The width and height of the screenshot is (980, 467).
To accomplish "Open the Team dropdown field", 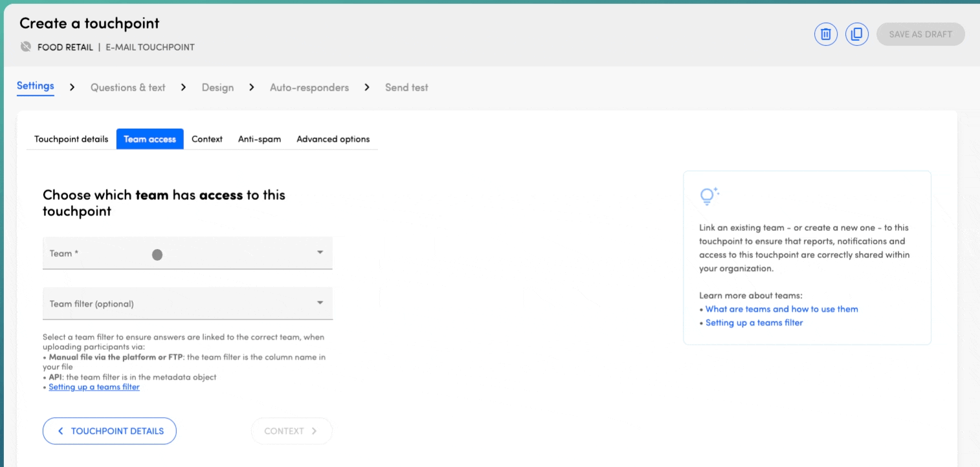I will click(x=181, y=253).
